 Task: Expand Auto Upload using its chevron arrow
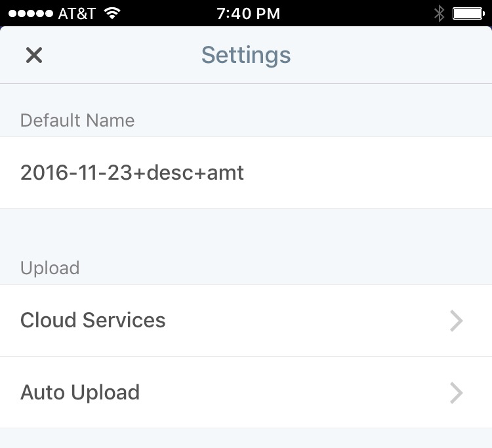point(457,392)
